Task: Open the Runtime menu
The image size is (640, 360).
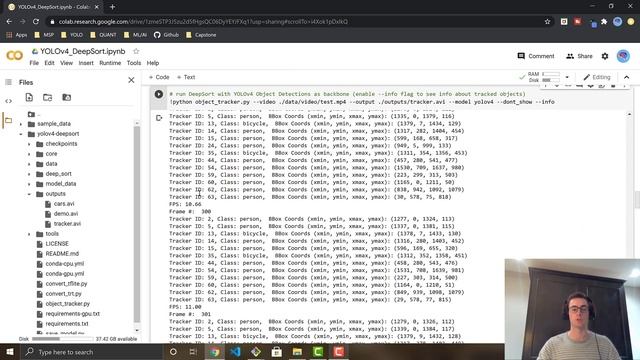Action: (x=110, y=63)
